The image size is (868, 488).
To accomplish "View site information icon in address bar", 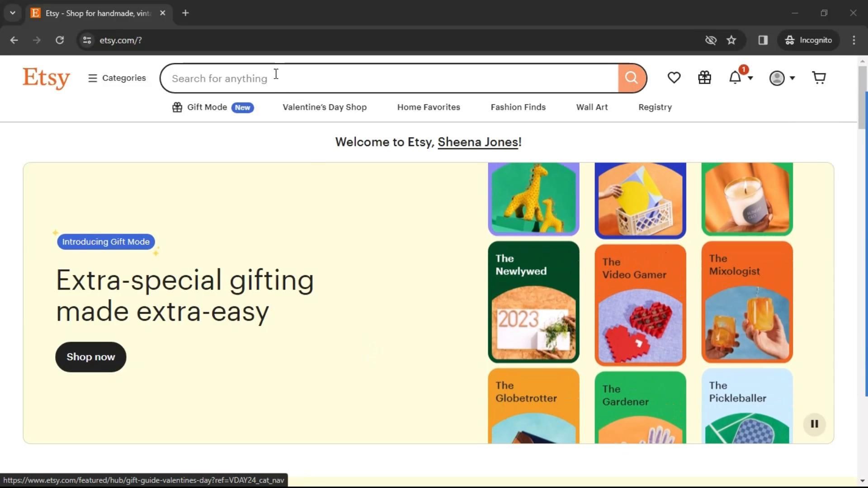I will click(87, 40).
